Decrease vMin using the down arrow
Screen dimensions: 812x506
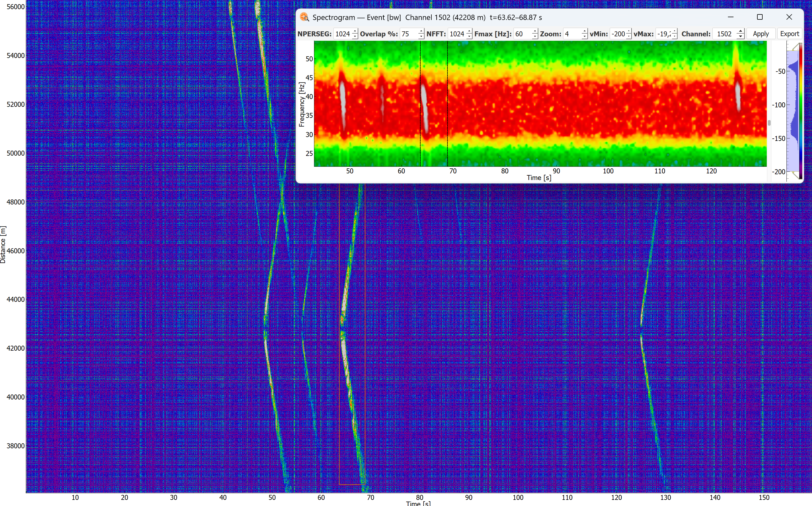tap(629, 36)
